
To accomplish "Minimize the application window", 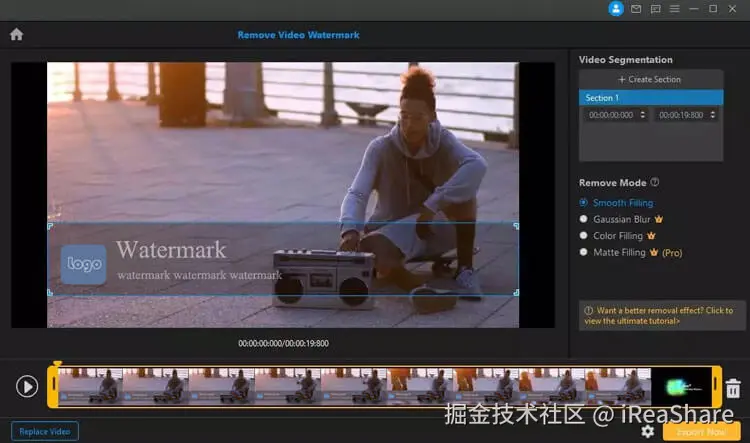I will click(x=694, y=9).
